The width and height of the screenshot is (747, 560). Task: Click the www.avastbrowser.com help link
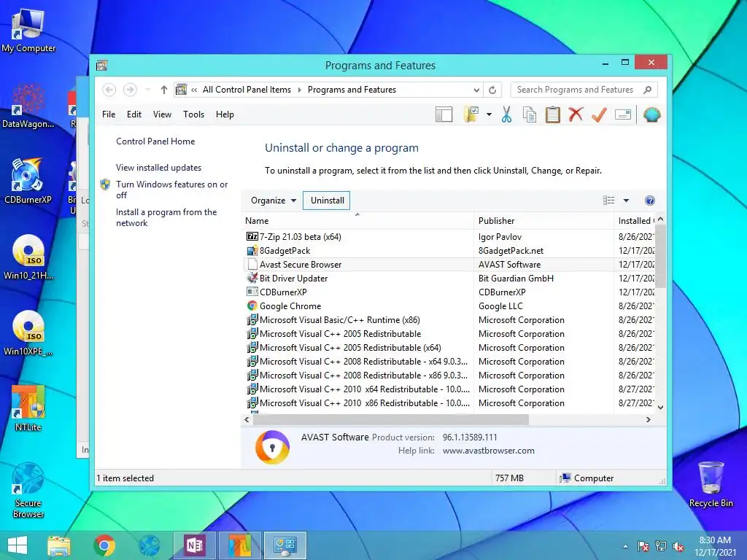(x=488, y=451)
